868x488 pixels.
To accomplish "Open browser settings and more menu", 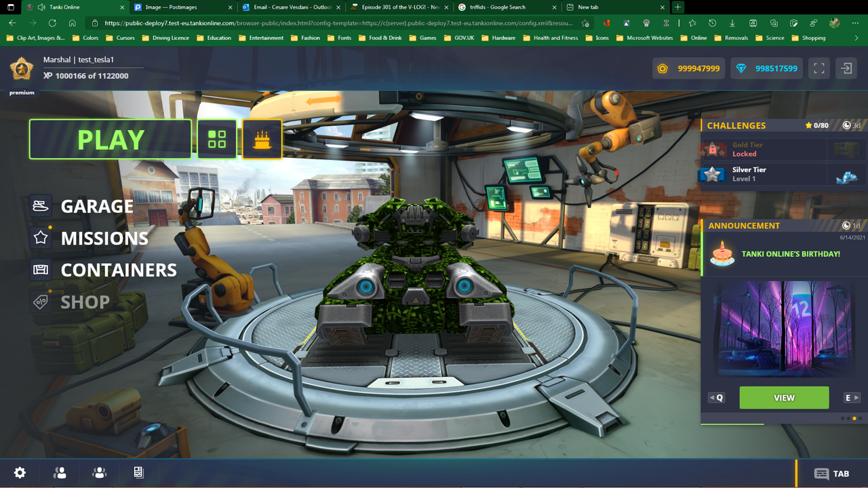I will click(855, 23).
